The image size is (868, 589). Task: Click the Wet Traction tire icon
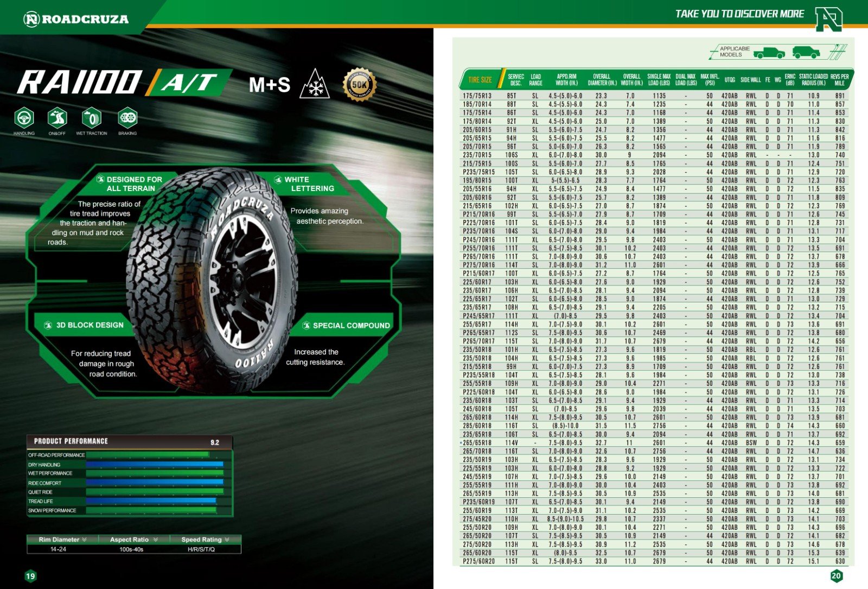pos(92,117)
